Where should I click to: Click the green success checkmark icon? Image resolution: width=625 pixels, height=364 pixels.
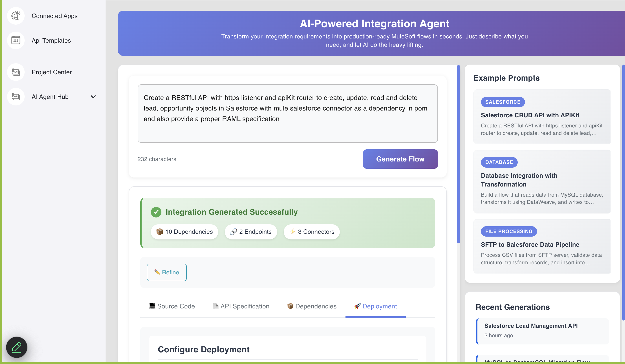tap(156, 212)
